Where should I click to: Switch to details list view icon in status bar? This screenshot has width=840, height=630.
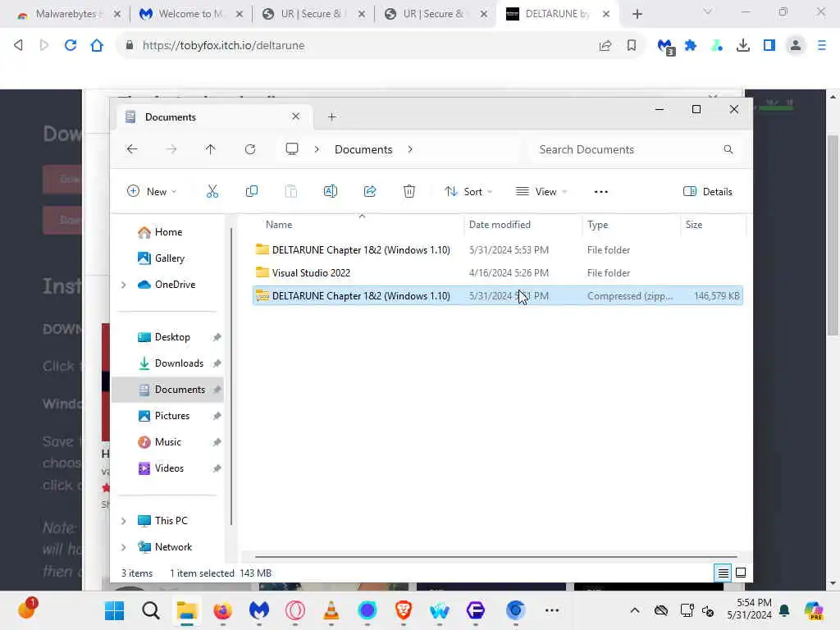click(x=723, y=573)
